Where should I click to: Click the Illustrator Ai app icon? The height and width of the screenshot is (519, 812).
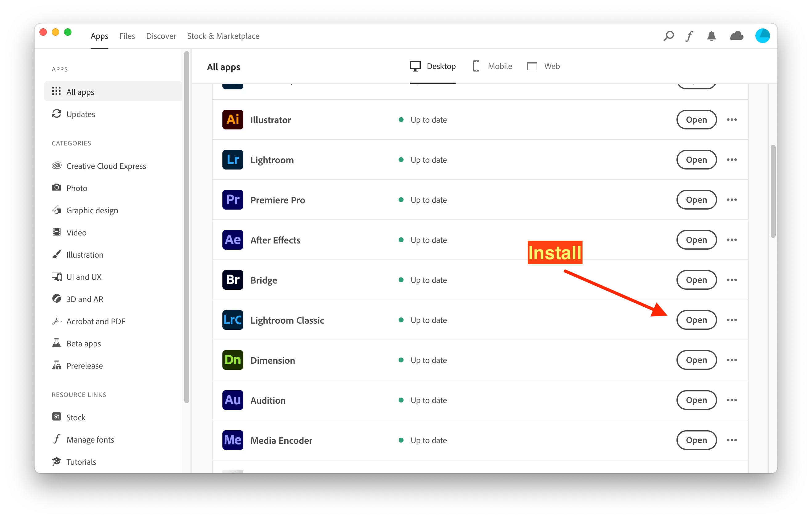[x=233, y=120]
